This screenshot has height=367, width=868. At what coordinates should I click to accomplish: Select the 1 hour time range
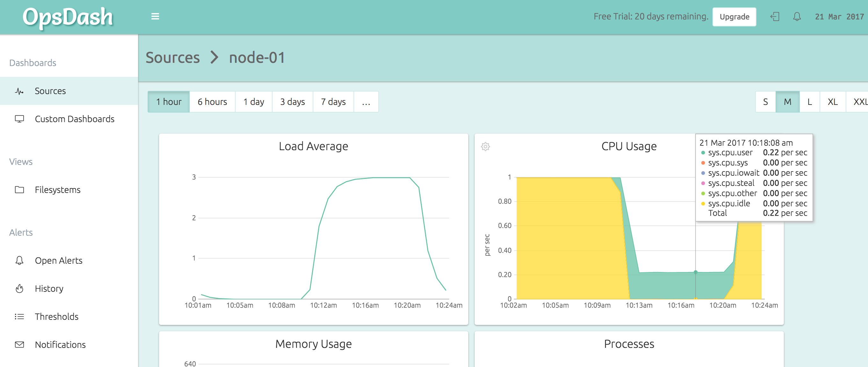click(169, 102)
